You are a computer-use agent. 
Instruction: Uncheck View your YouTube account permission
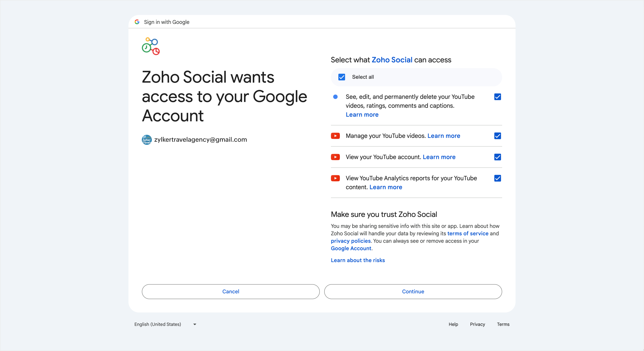[498, 157]
